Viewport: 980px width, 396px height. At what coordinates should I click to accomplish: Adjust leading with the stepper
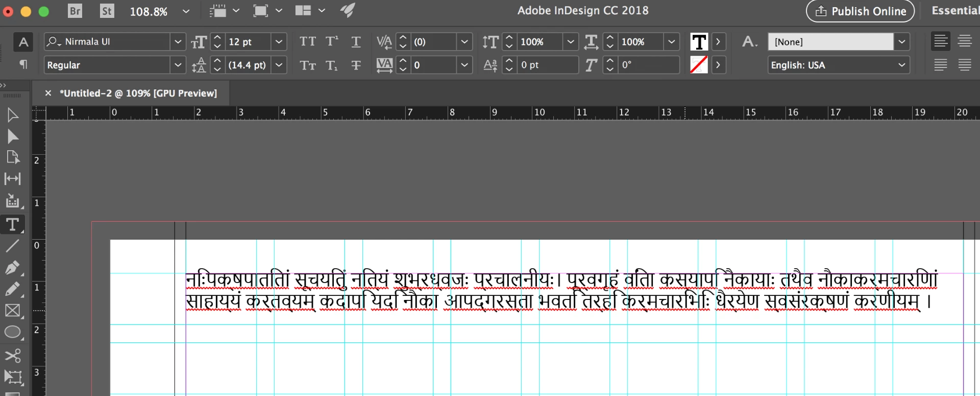tap(217, 65)
